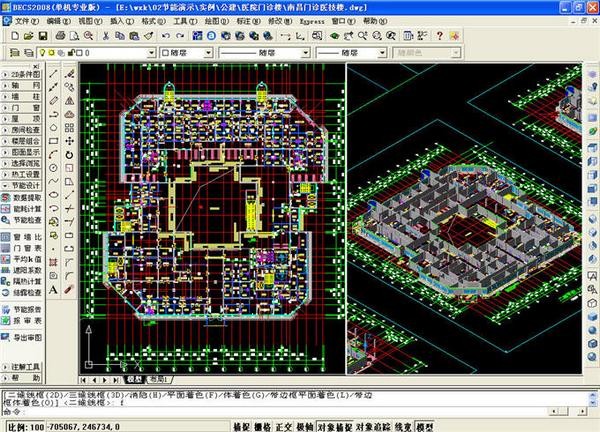
Task: Click the color swatch in color 随层 box
Action: pos(166,53)
